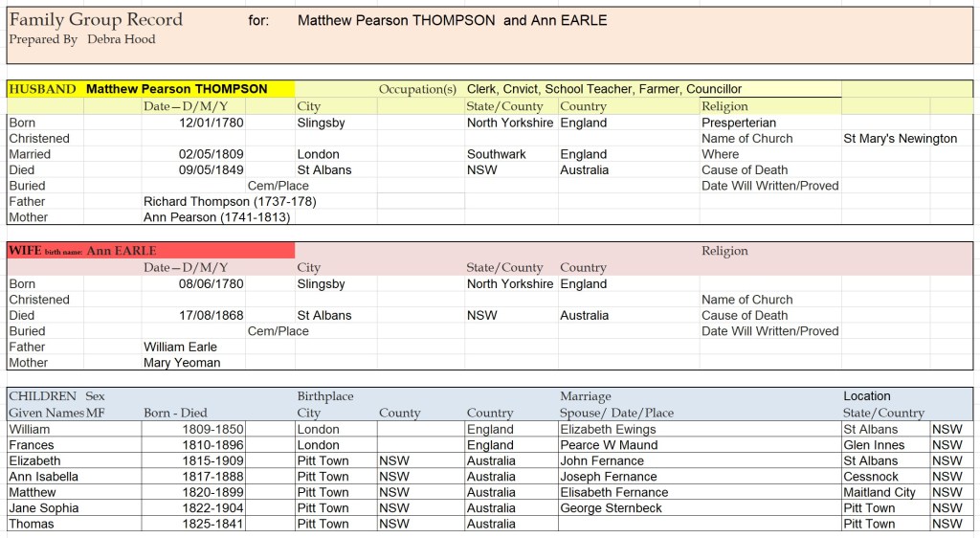
Task: Click the mother cell Ann Pearson (1741-1813)
Action: point(216,217)
